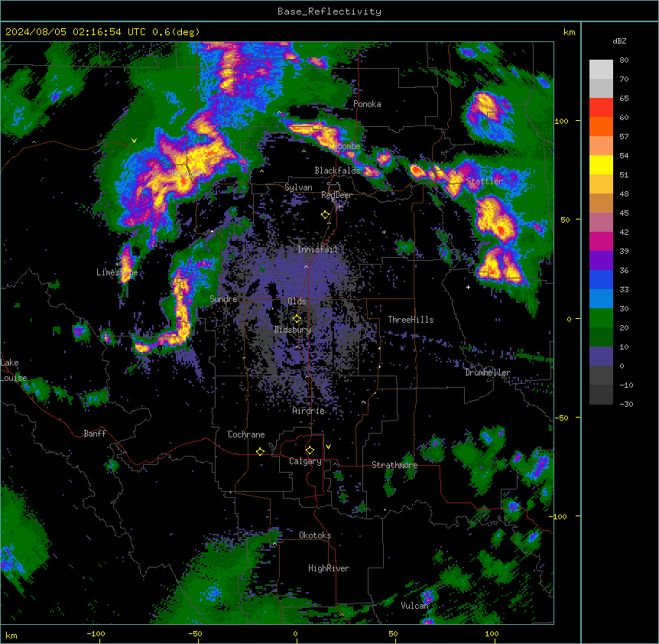Click the Drumheller city label
659x644 pixels.
tap(488, 372)
